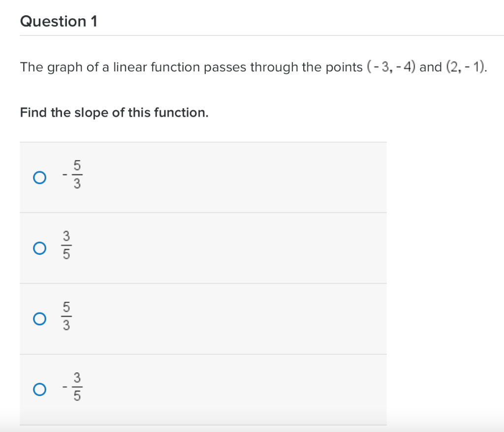Click the 'Find the slope of this function' text

(114, 112)
